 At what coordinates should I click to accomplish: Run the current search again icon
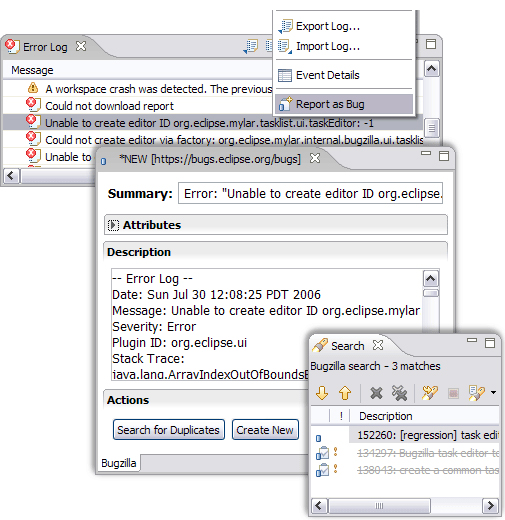coord(430,393)
